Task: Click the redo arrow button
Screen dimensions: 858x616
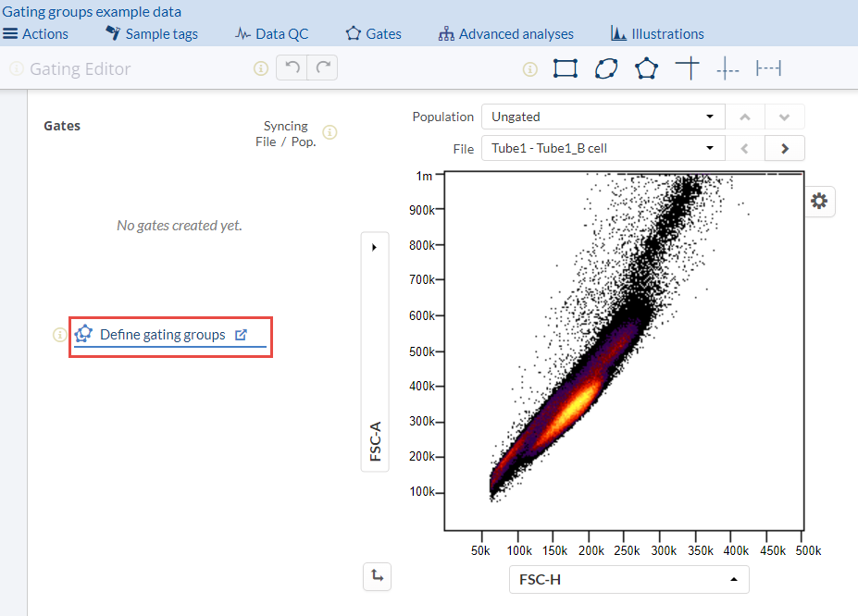Action: (x=322, y=68)
